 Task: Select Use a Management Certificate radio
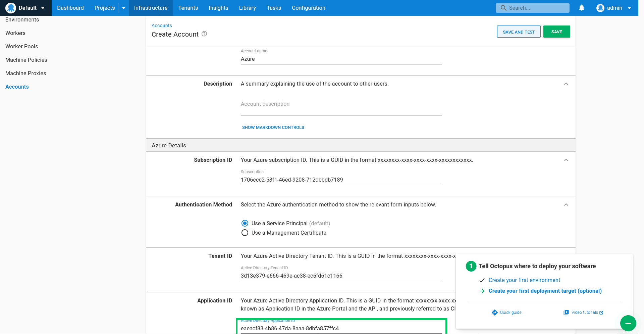coord(245,233)
